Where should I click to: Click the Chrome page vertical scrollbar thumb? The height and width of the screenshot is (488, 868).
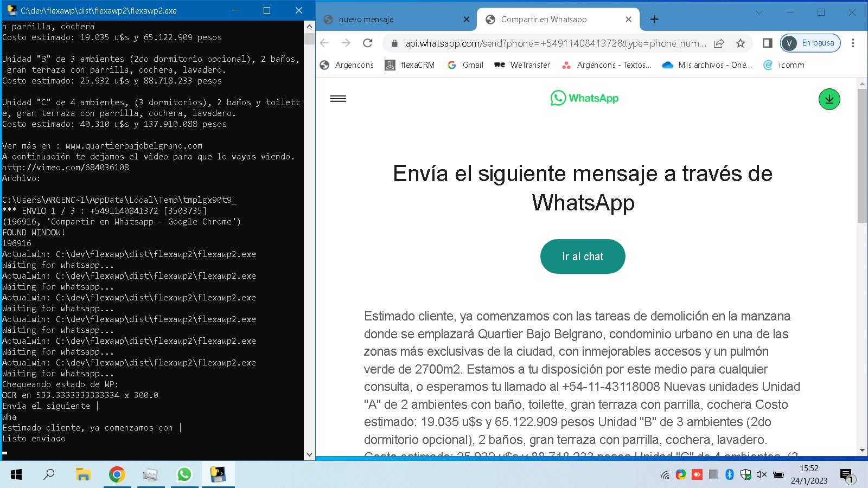point(862,155)
